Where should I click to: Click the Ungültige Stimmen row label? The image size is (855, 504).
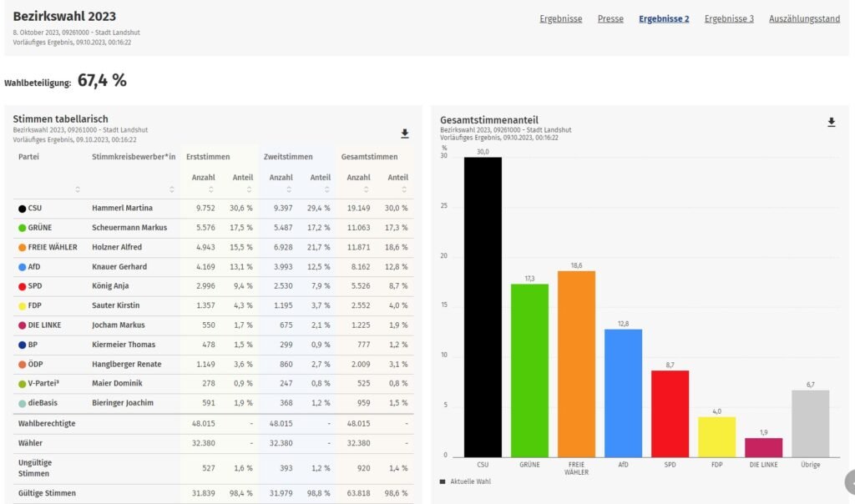tap(35, 468)
